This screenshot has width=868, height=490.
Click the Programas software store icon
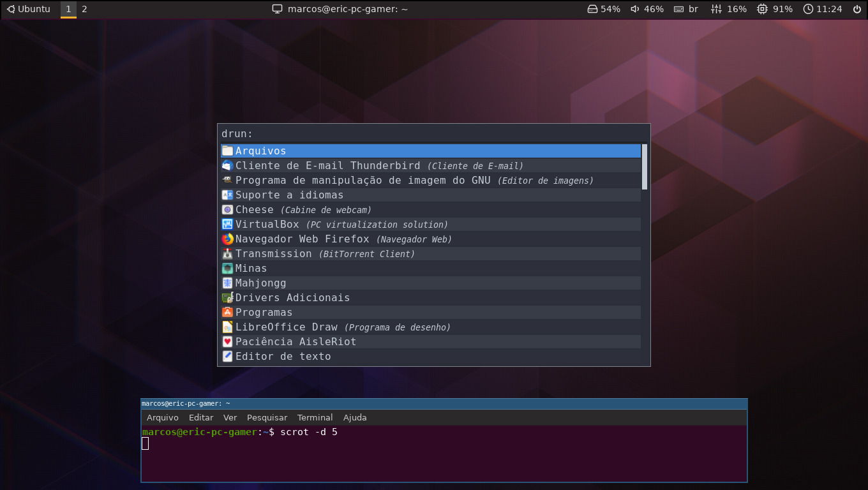coord(227,312)
